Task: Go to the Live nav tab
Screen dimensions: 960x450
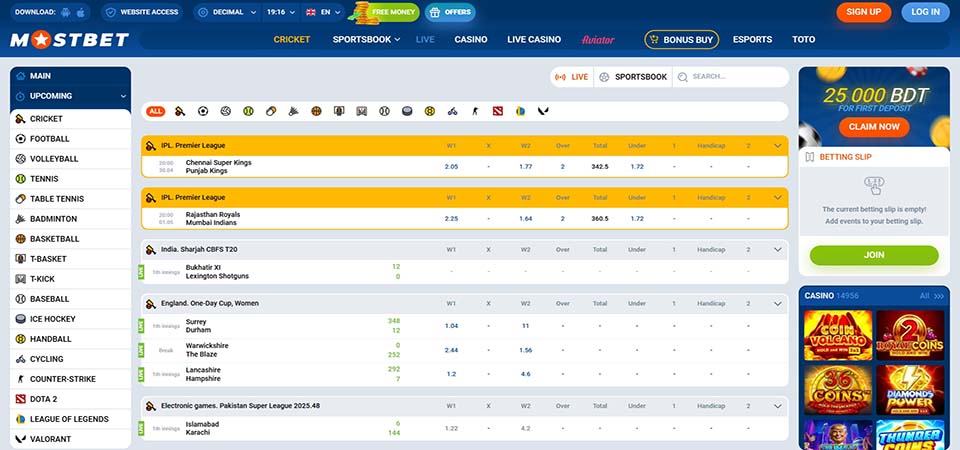Action: [x=425, y=40]
